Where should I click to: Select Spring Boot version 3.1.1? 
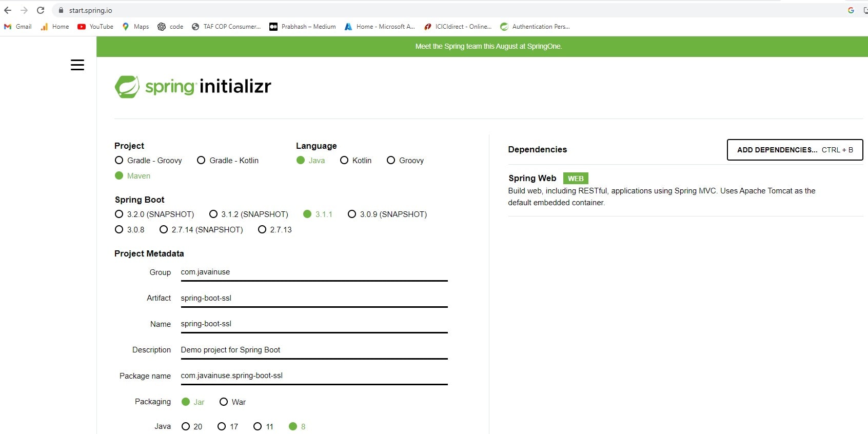pyautogui.click(x=318, y=214)
